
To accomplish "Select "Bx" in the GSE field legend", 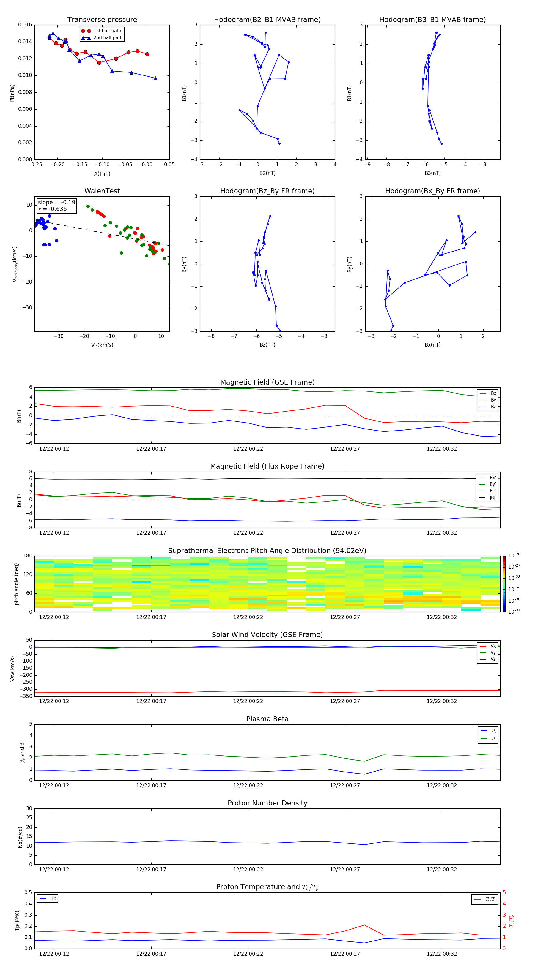I will pos(488,393).
